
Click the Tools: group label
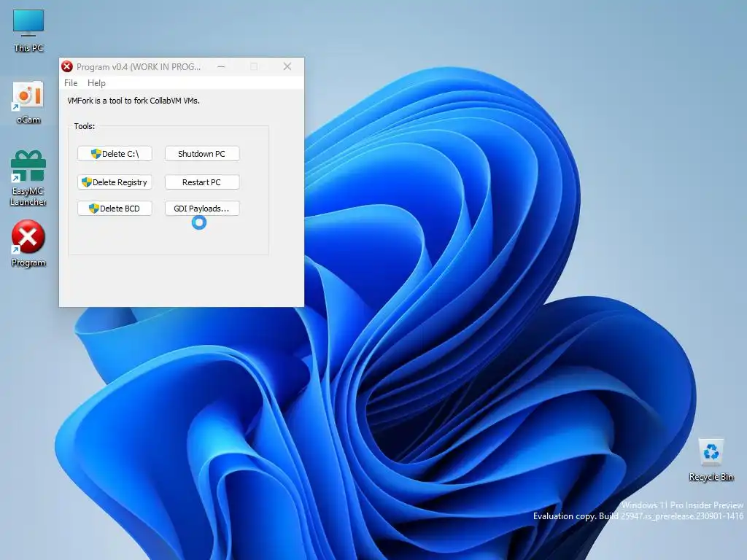tap(85, 126)
